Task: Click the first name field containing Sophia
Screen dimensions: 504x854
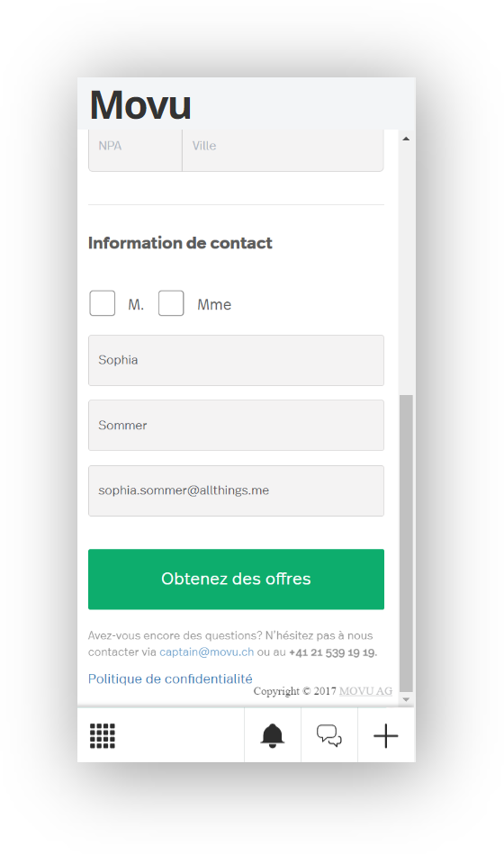Action: (x=236, y=361)
